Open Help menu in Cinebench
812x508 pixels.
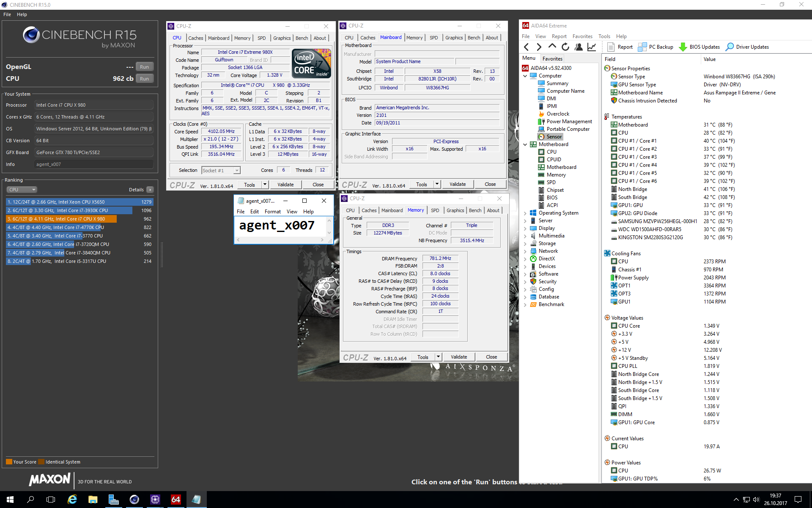point(22,14)
